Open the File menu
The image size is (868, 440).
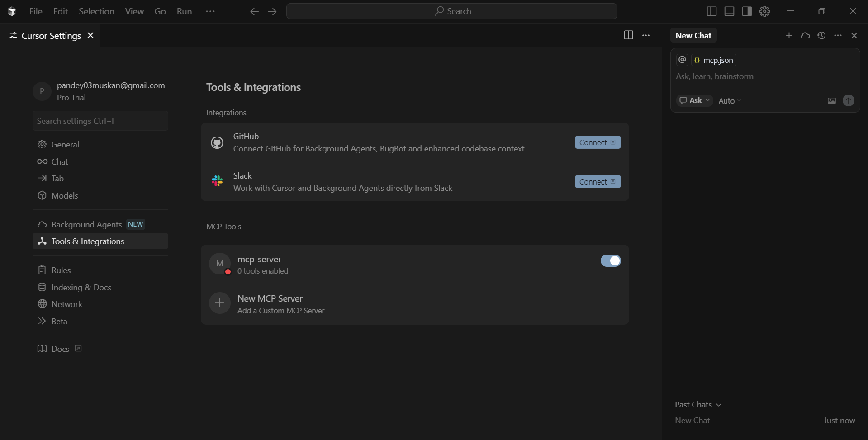pyautogui.click(x=36, y=11)
